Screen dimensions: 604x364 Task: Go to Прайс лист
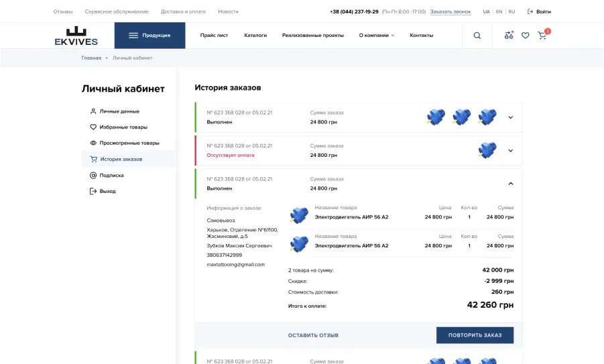coord(214,36)
